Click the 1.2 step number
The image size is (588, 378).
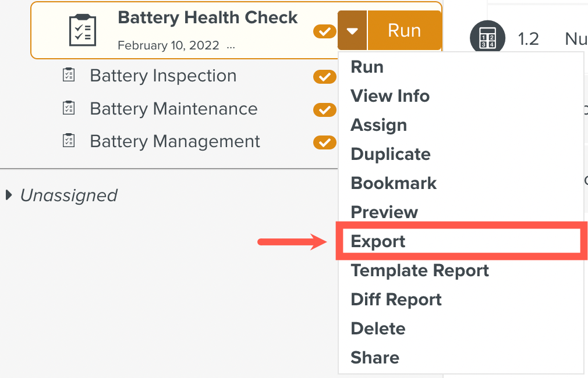coord(528,38)
